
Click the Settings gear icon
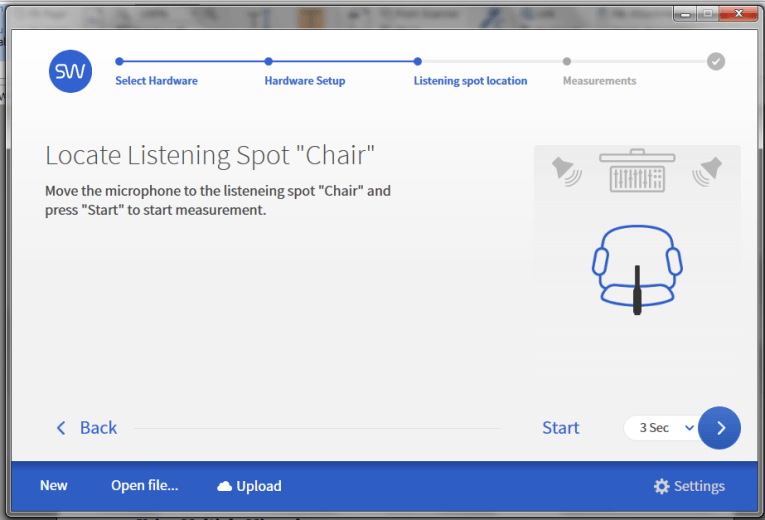[662, 486]
